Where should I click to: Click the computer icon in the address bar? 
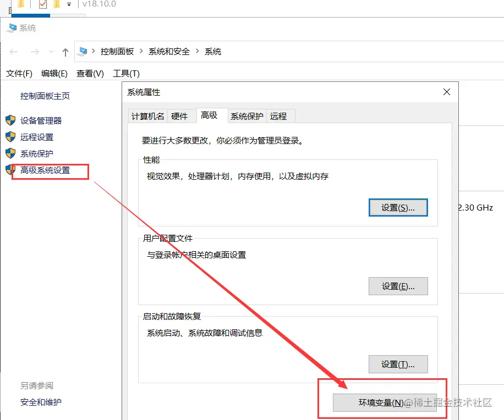click(x=83, y=51)
